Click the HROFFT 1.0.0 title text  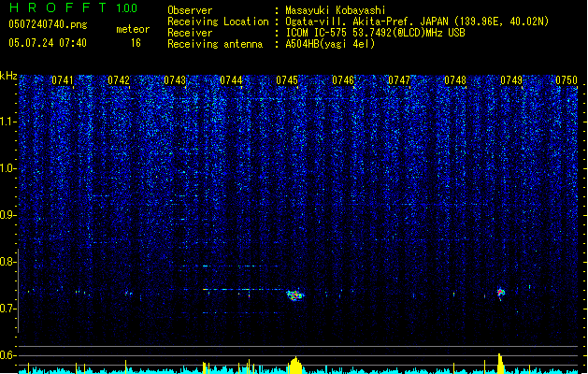73,7
